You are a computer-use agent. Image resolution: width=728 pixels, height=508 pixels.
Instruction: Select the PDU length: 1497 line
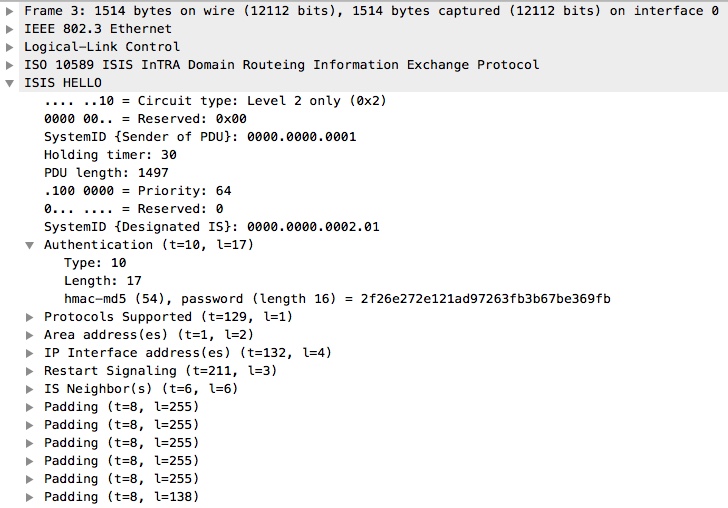106,172
